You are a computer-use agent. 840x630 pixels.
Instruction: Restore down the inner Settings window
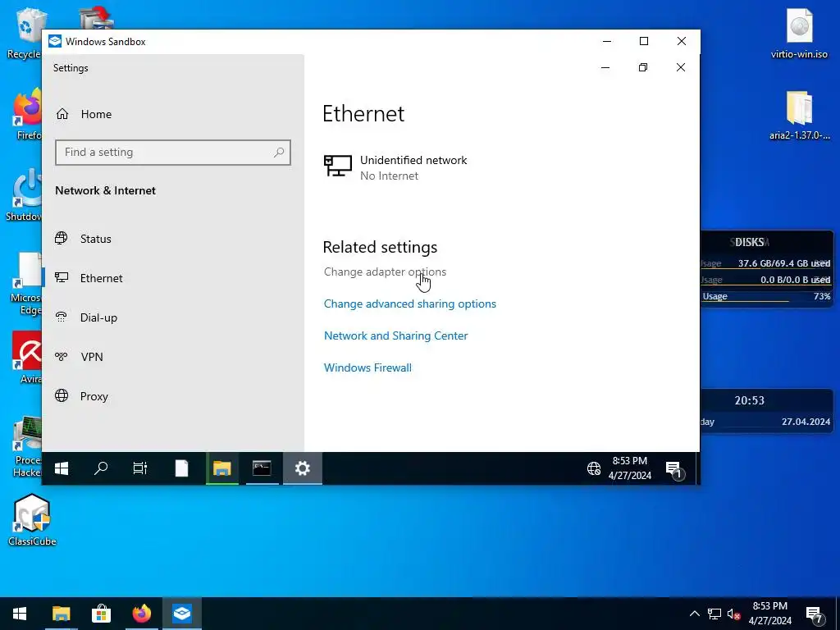point(643,67)
